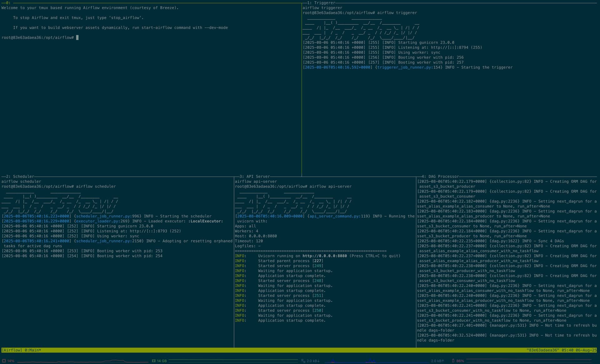Click the 'airflow scheduler' command at Scheduler prompt
Viewport: 600px width, 364px height.
tap(96, 187)
